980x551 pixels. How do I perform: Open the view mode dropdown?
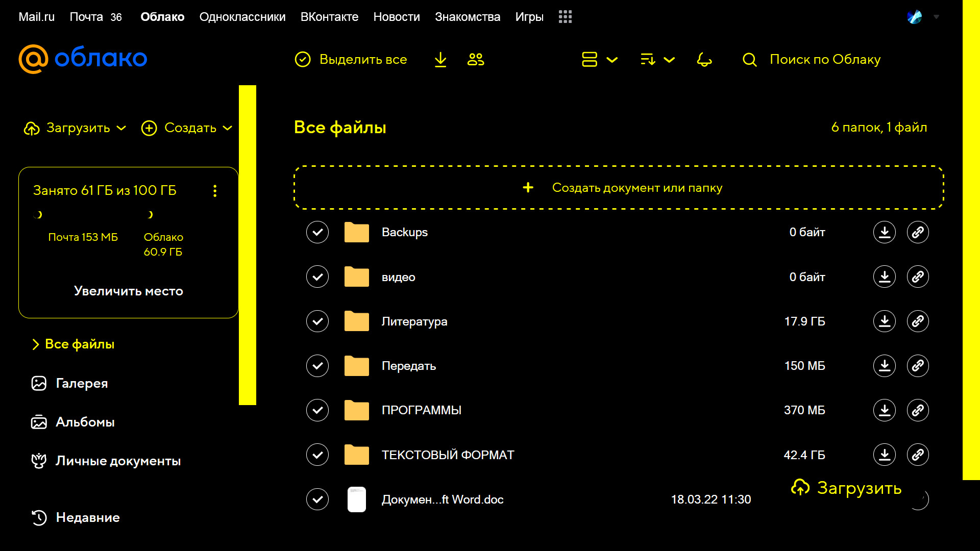coord(600,60)
